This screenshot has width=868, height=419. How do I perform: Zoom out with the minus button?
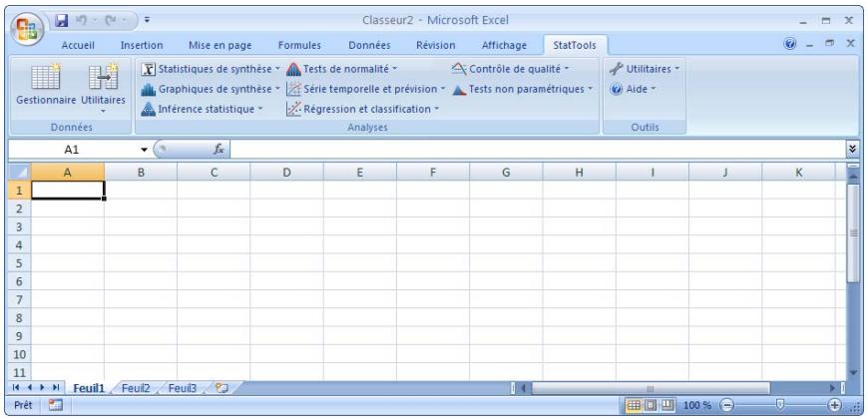pos(727,405)
